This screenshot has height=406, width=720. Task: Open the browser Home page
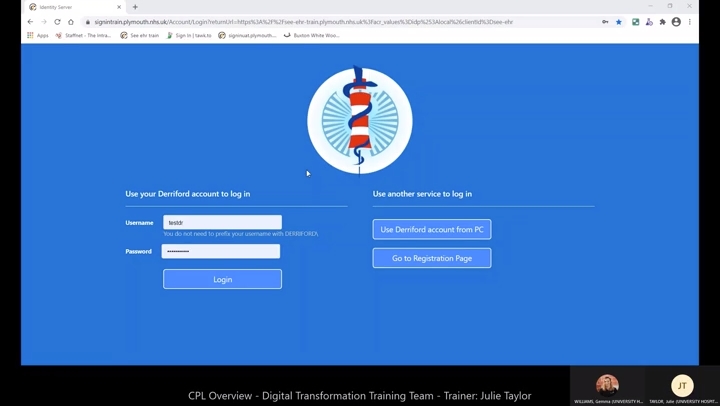[71, 22]
